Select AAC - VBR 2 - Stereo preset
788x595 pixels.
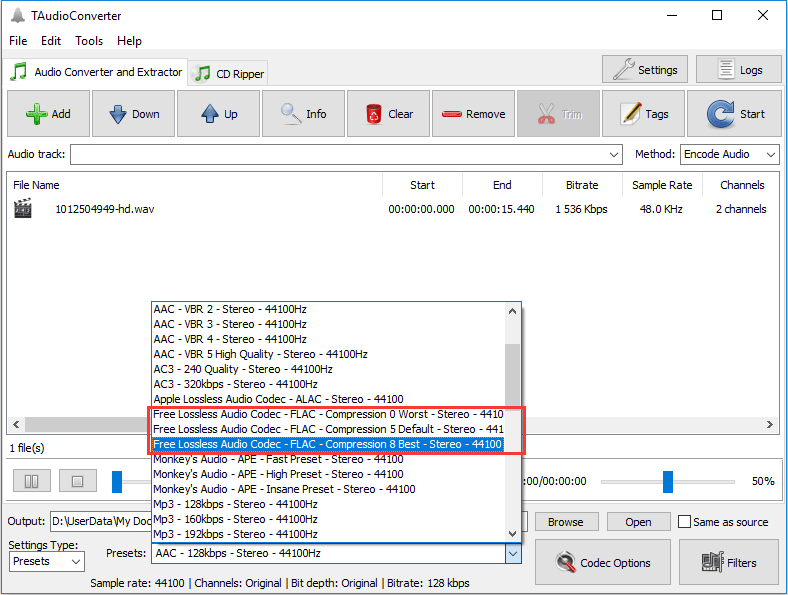tap(328, 309)
